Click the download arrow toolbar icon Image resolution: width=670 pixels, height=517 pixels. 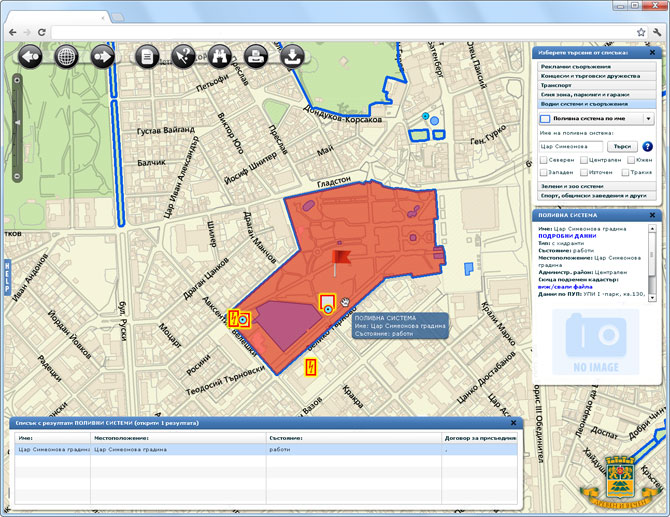point(292,56)
